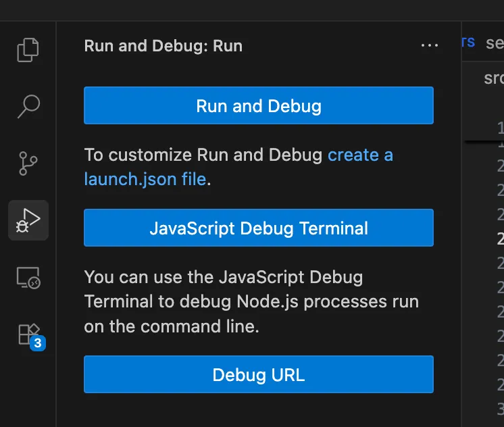The width and height of the screenshot is (504, 427).
Task: Open the Extensions view icon
Action: [x=28, y=334]
